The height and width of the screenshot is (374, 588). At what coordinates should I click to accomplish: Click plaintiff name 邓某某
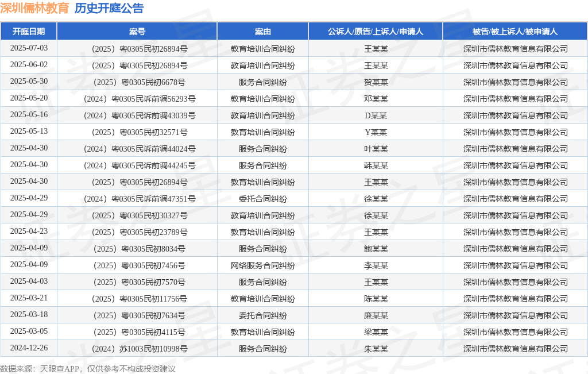tap(376, 99)
